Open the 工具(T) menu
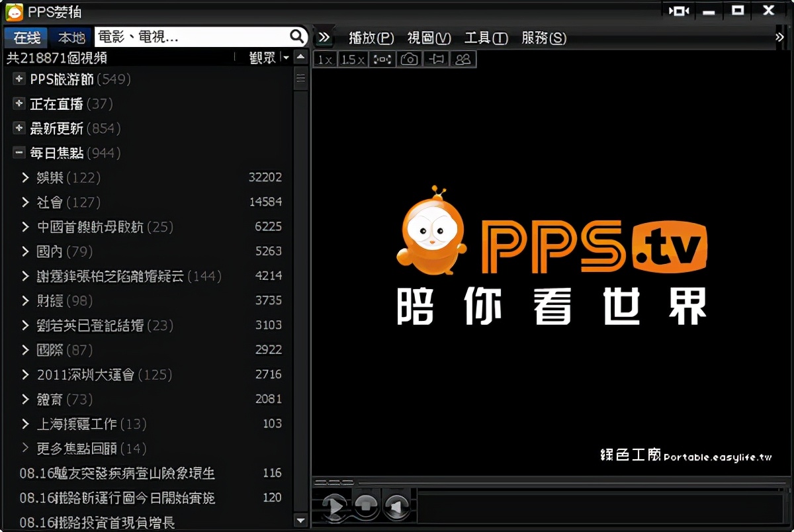The width and height of the screenshot is (794, 532). point(486,38)
